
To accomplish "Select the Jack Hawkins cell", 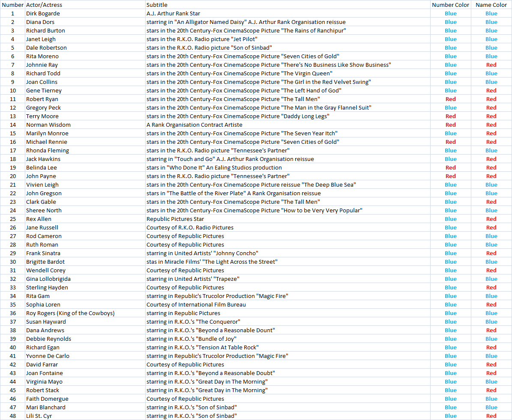I will point(85,159).
